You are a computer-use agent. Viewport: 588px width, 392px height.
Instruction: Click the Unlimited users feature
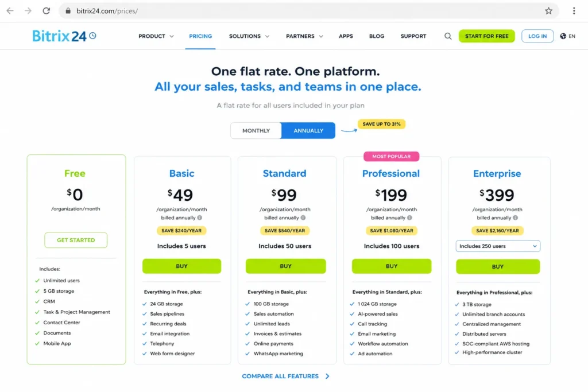coord(61,280)
